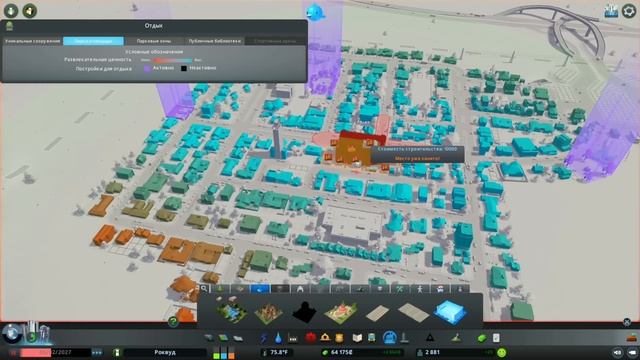640x360 pixels.
Task: Switch to the Парковые зоны tab
Action: pos(154,41)
